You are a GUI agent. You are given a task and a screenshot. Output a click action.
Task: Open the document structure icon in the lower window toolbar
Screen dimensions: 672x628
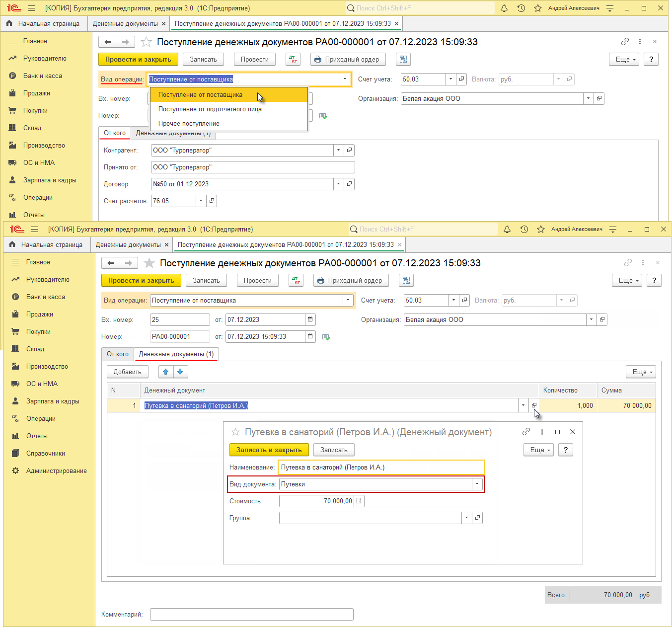406,280
